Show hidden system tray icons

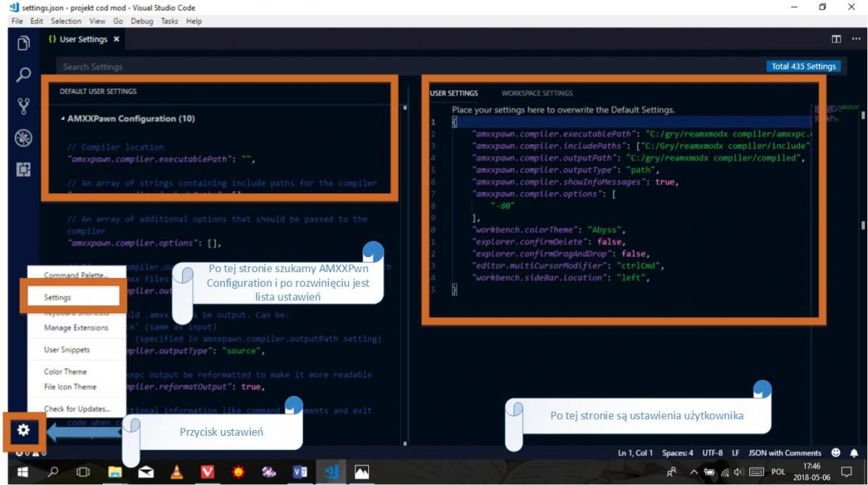(x=694, y=472)
